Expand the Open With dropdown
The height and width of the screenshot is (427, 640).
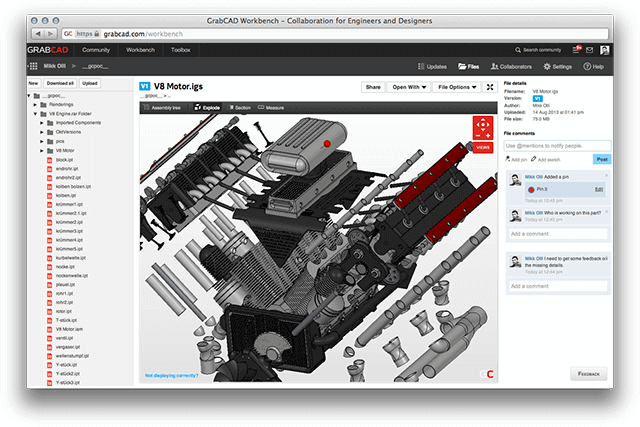[x=409, y=87]
